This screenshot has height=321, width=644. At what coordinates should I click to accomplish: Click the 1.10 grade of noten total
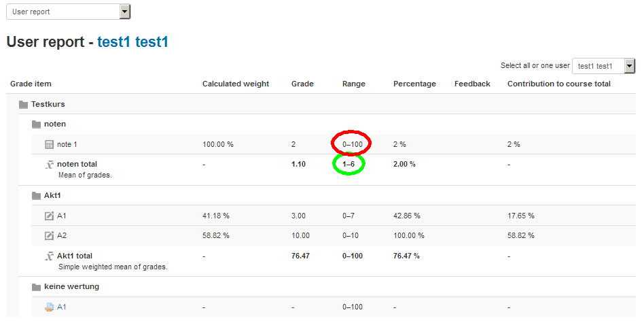(299, 164)
